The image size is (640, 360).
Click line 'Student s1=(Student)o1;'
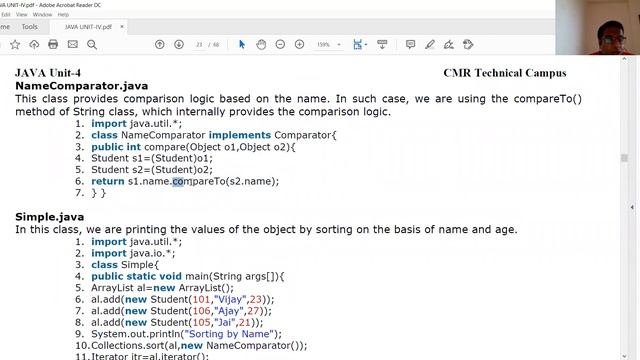pyautogui.click(x=152, y=158)
